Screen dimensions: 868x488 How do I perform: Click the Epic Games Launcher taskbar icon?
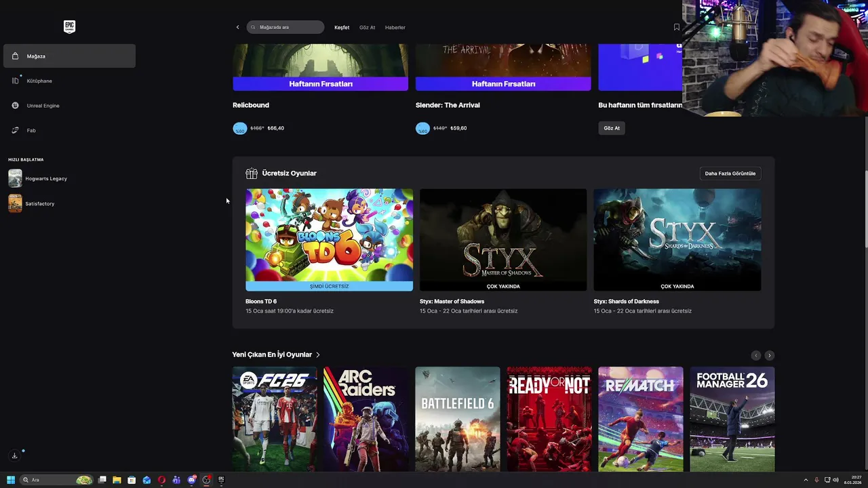tap(221, 480)
